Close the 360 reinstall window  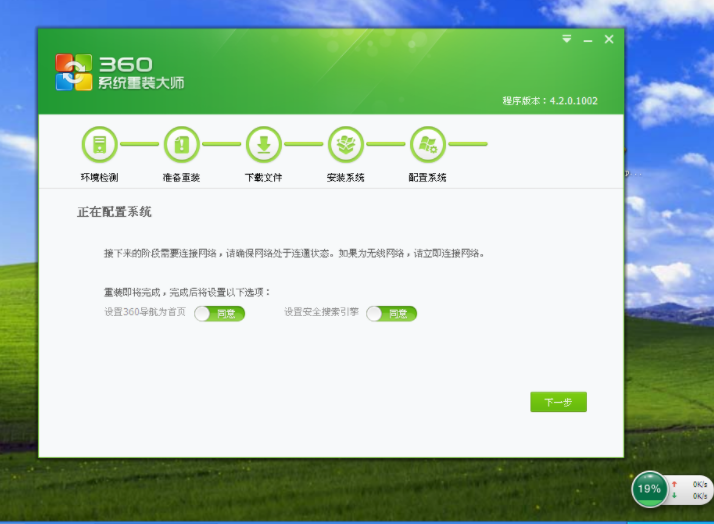point(609,40)
